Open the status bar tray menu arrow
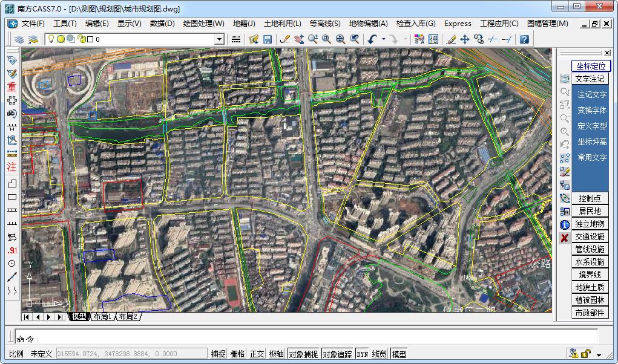This screenshot has height=364, width=618. coord(599,355)
